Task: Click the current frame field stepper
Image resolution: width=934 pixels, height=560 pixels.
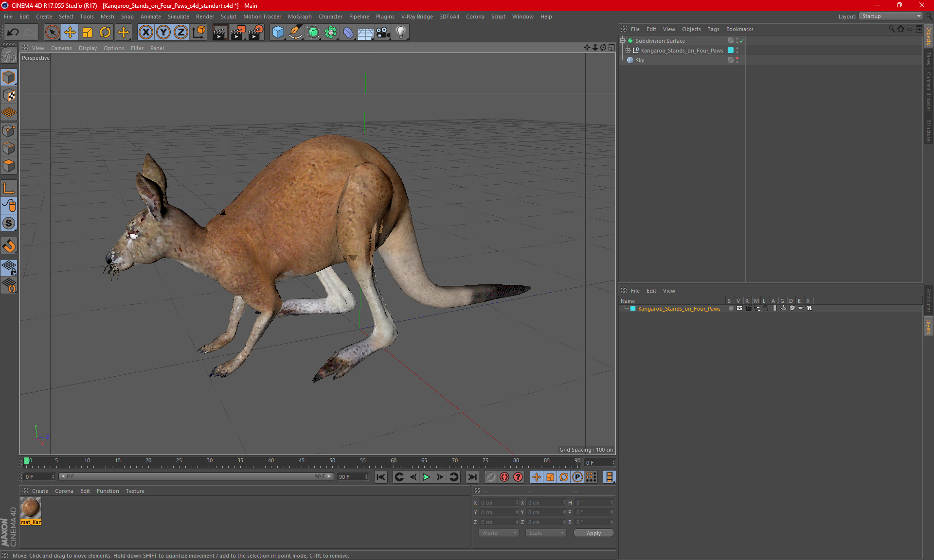Action: tap(613, 462)
